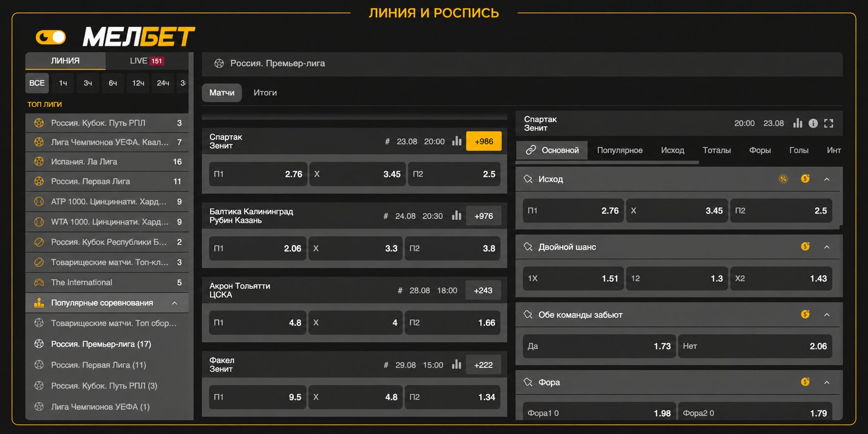Open statistics icon in match detail header
Viewport: 868px width, 434px height.
point(798,123)
